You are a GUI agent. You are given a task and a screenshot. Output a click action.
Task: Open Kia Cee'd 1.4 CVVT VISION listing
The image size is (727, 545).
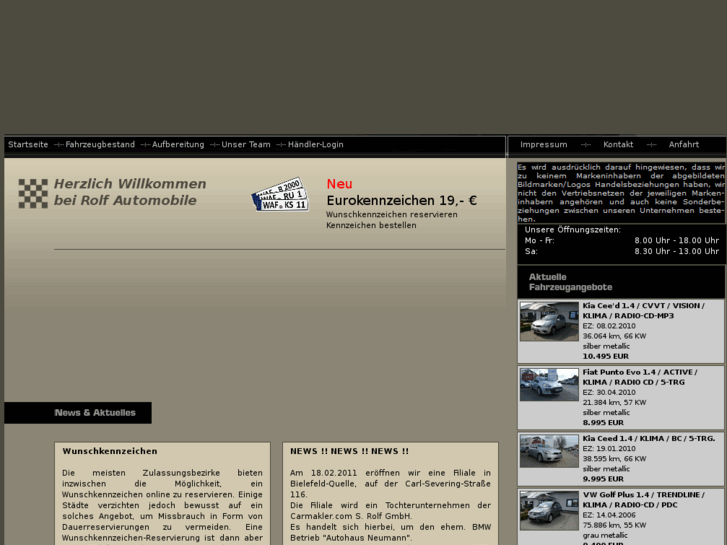pos(644,311)
